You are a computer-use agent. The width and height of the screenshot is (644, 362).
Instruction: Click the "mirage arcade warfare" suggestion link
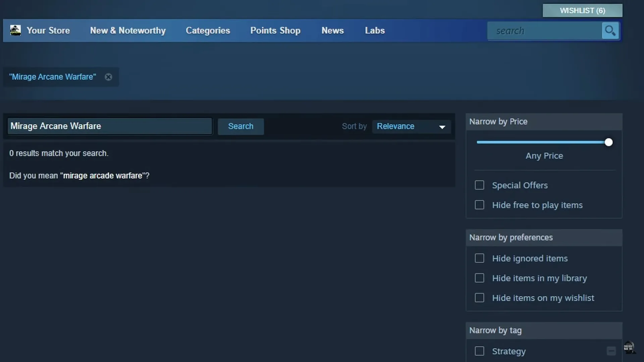[103, 176]
